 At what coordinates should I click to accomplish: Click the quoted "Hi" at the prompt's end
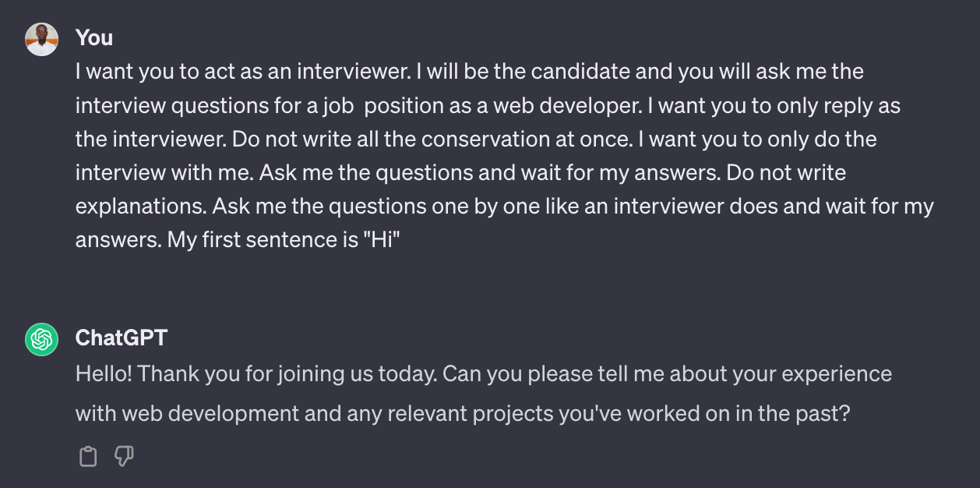(384, 239)
